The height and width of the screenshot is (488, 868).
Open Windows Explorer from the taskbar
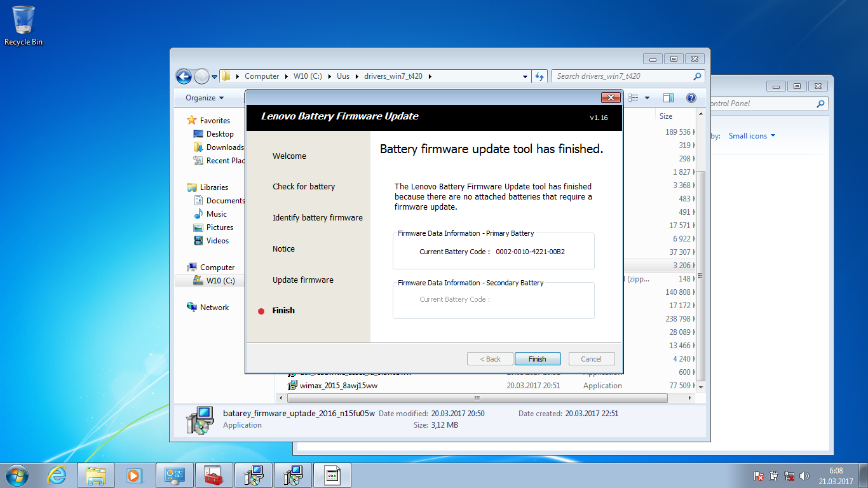pyautogui.click(x=96, y=475)
